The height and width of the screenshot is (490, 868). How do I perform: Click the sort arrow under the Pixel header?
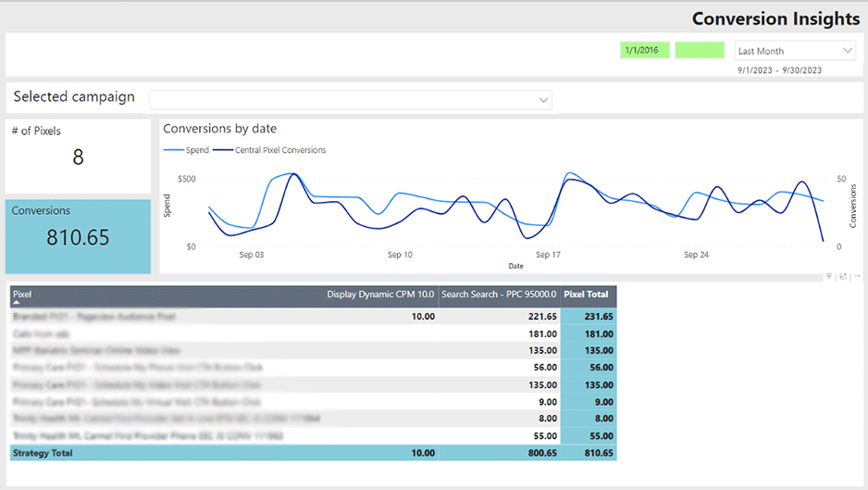pos(17,303)
